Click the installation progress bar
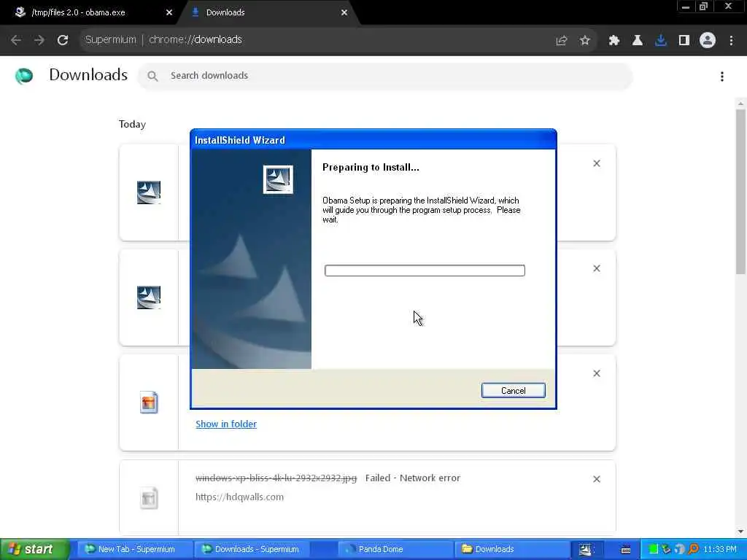 tap(425, 271)
